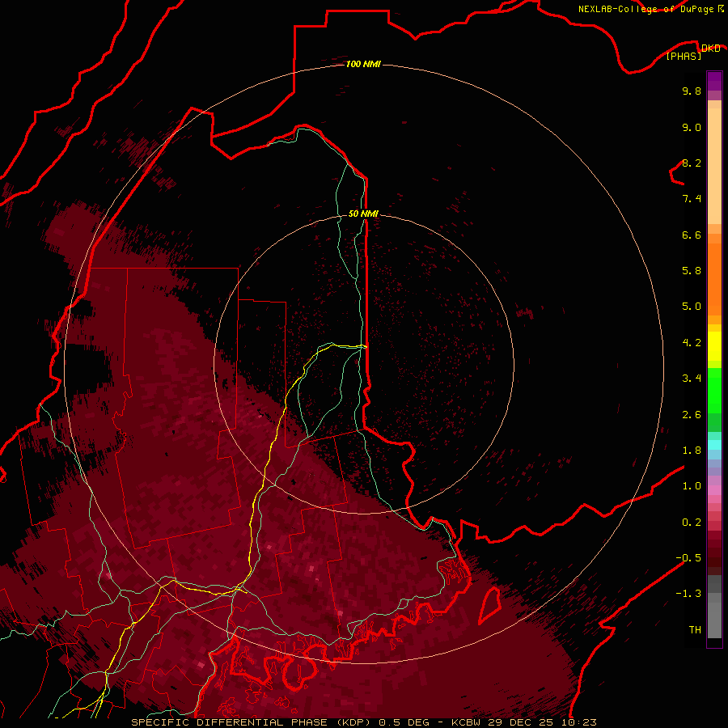Click the 4.2 scale value
This screenshot has width=728, height=728.
(692, 343)
